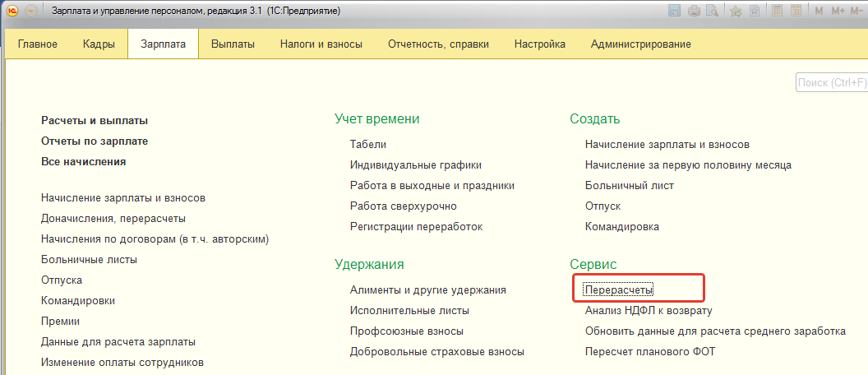Create a Больничный лист document
This screenshot has width=868, height=375.
tap(630, 185)
